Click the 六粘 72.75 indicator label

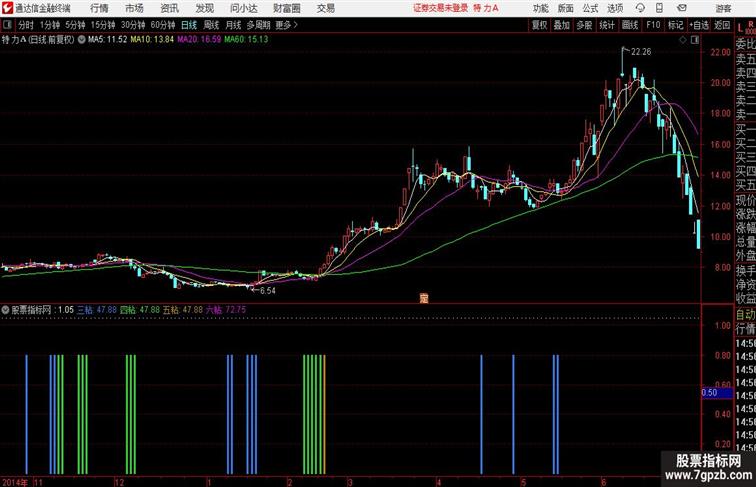(x=226, y=310)
